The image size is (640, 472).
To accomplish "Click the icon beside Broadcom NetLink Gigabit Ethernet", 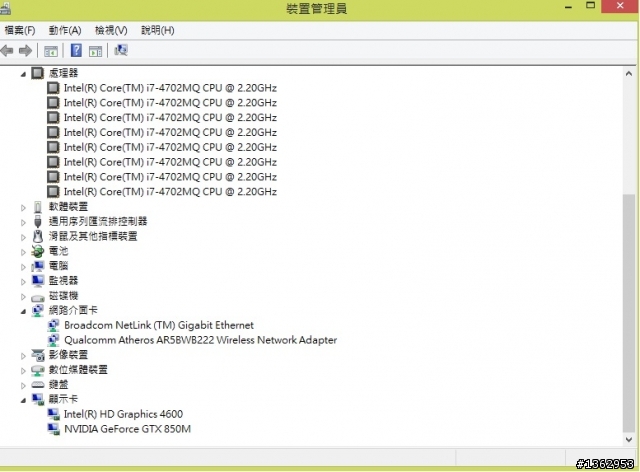I will [x=53, y=325].
